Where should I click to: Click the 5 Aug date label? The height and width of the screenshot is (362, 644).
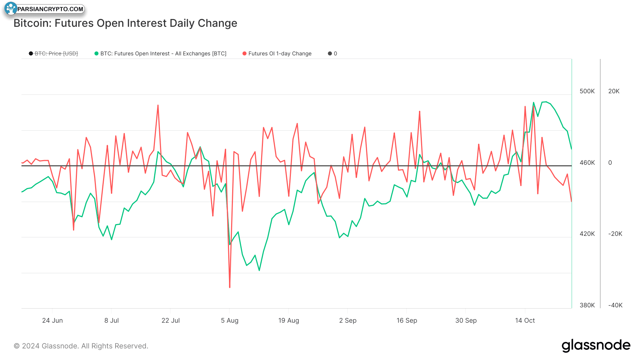(229, 321)
